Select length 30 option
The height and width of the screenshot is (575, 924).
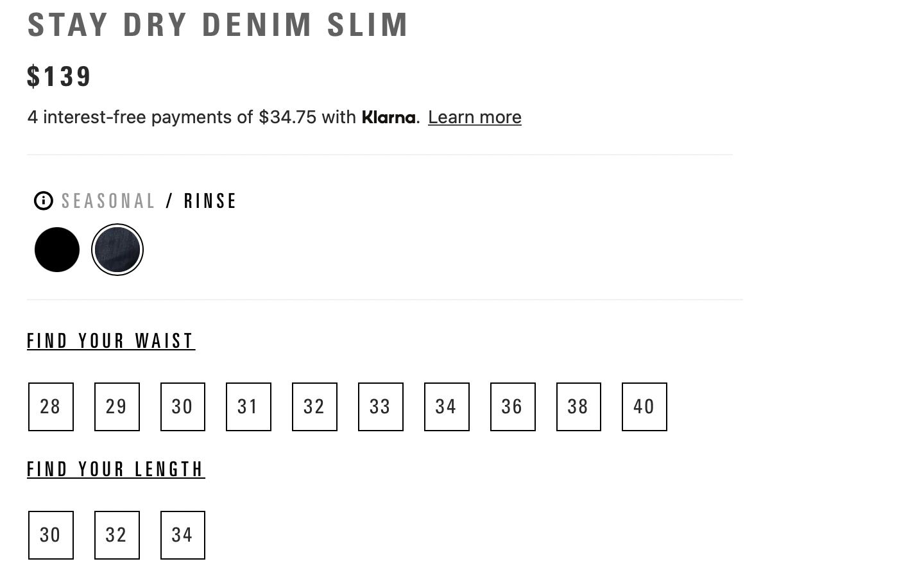[x=51, y=535]
